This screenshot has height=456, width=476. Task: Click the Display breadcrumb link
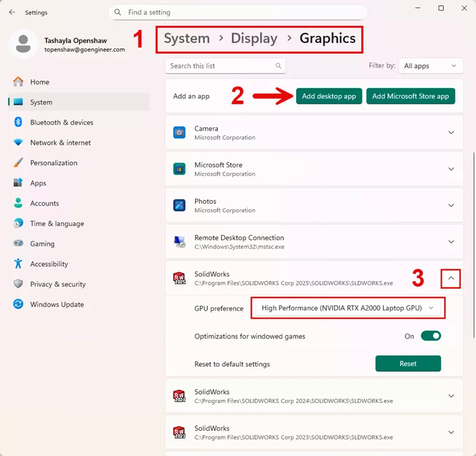coord(254,39)
